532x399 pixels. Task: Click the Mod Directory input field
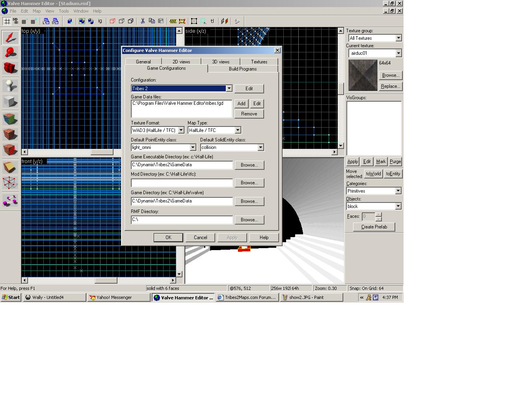point(182,183)
